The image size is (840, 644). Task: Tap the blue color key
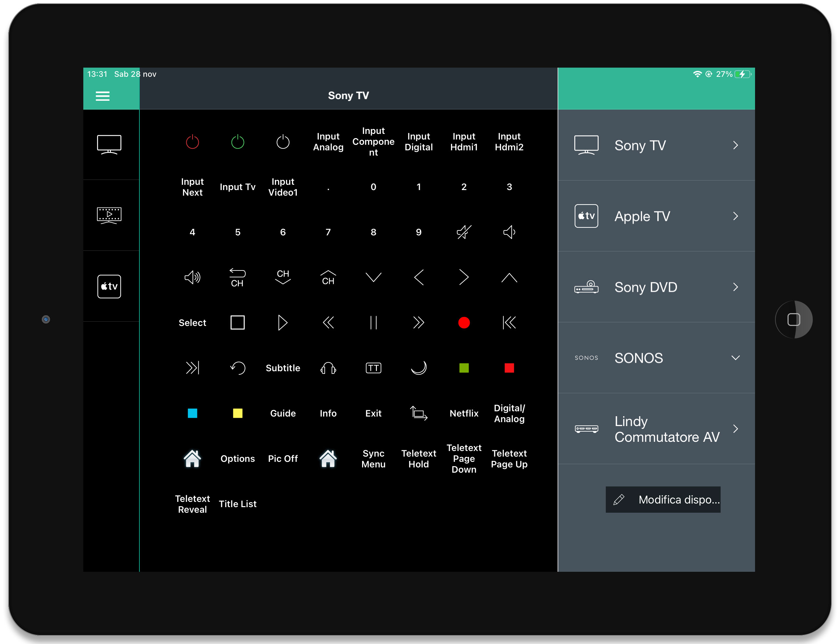pyautogui.click(x=192, y=413)
